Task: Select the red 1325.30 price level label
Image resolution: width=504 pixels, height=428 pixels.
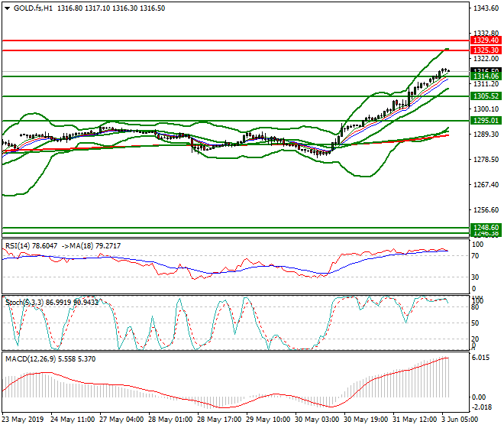Action: pyautogui.click(x=486, y=50)
